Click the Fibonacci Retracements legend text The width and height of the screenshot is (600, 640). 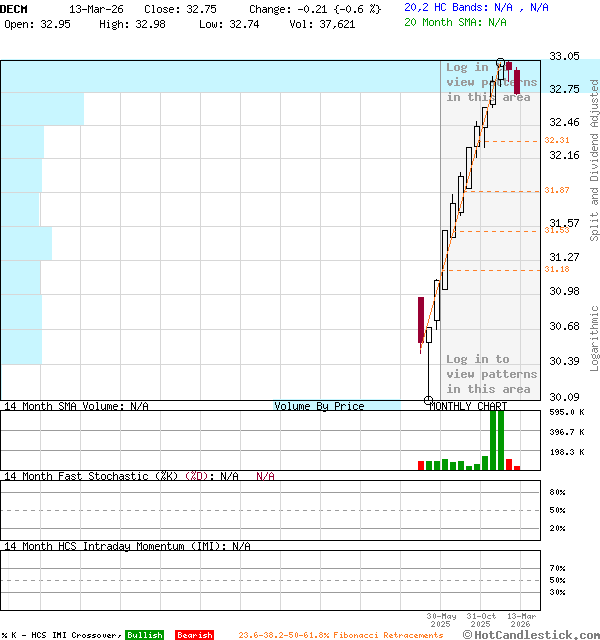point(341,635)
